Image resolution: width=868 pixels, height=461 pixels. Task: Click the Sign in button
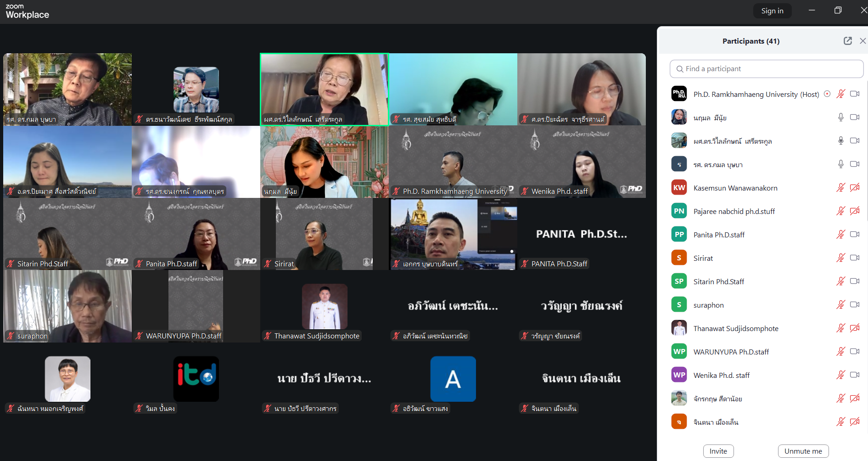point(772,11)
